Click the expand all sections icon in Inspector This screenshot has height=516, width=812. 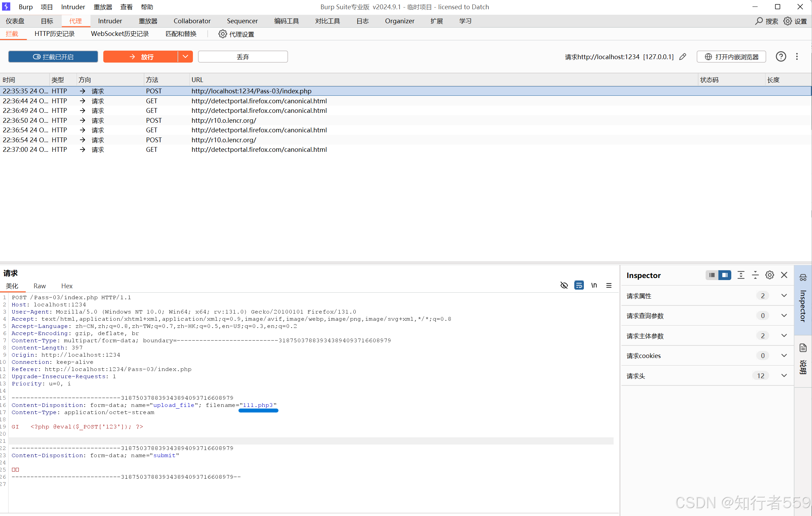(x=741, y=275)
